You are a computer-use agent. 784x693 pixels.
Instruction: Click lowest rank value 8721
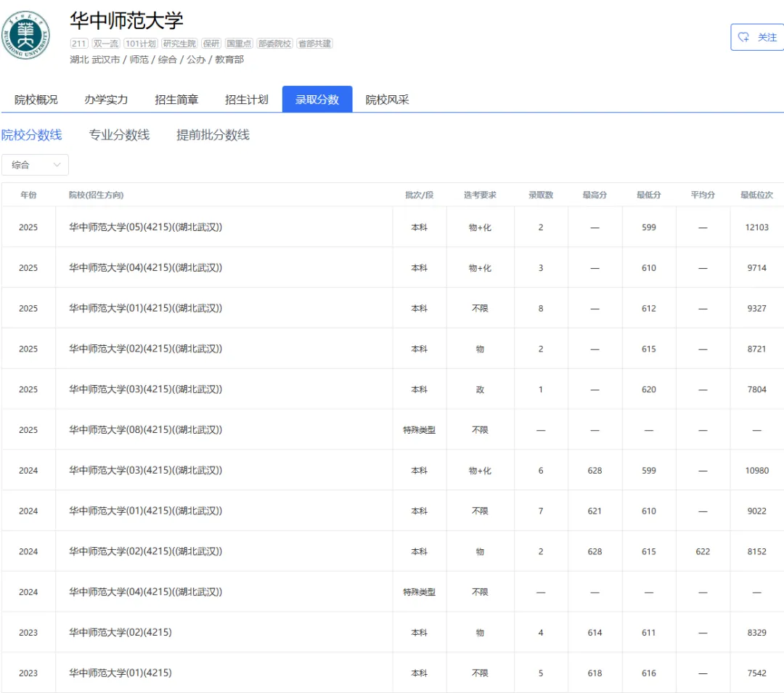pyautogui.click(x=757, y=349)
